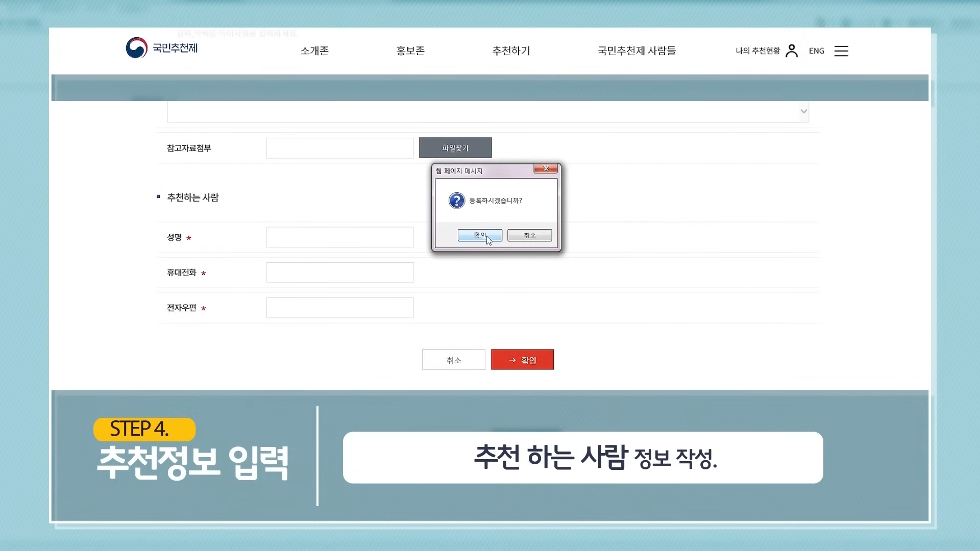Focus the 전자우편 input field
Image resolution: width=980 pixels, height=551 pixels.
click(x=339, y=308)
